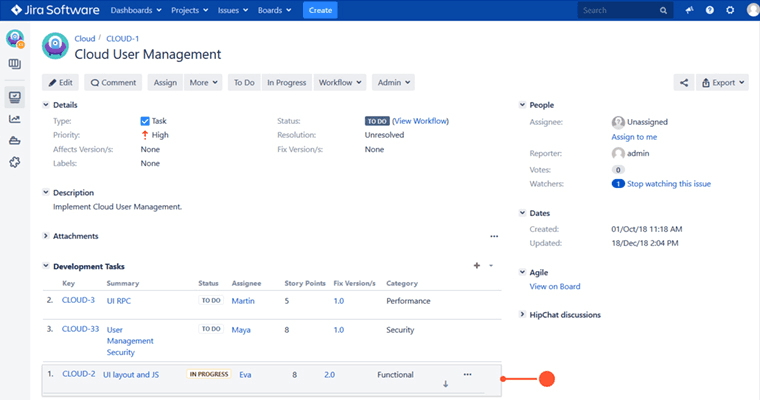Click the Unassigned assignee avatar
Image resolution: width=760 pixels, height=400 pixels.
[x=618, y=122]
